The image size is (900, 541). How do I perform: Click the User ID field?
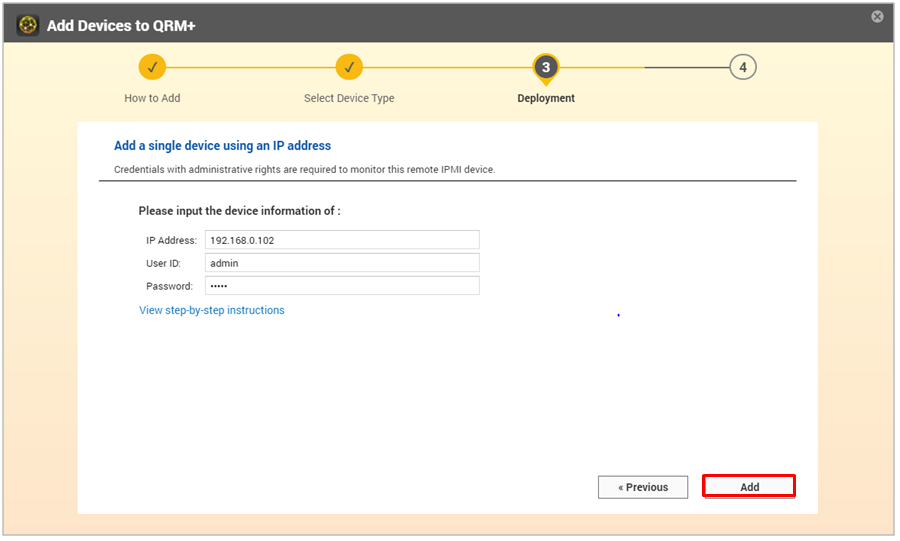342,263
